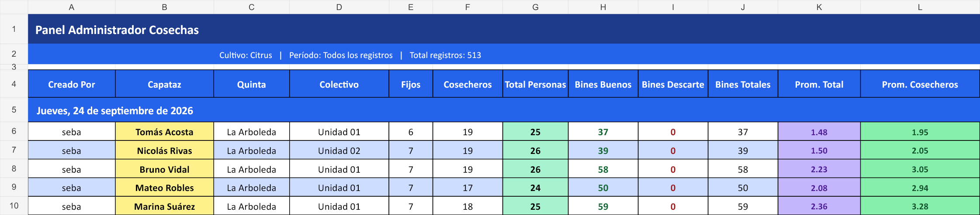Select Bines Descarte 0 for Nicolás Rivas

673,150
